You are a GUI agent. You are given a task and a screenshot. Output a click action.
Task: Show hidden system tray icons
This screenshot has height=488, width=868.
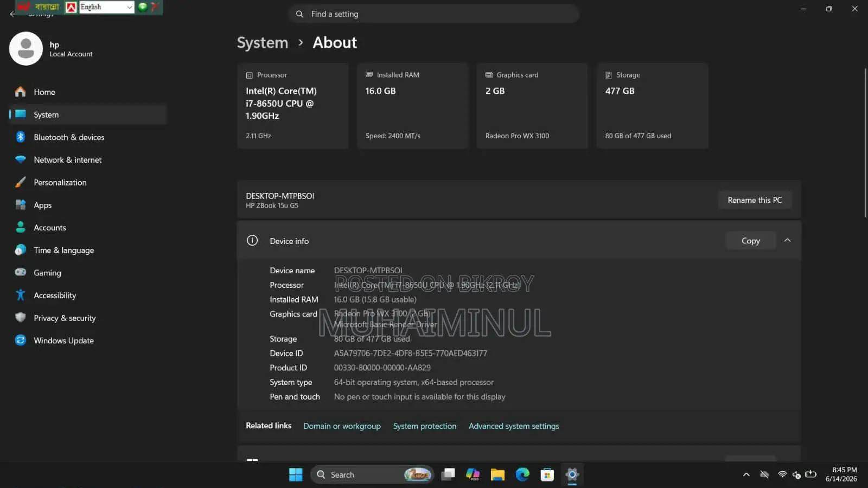(x=746, y=475)
